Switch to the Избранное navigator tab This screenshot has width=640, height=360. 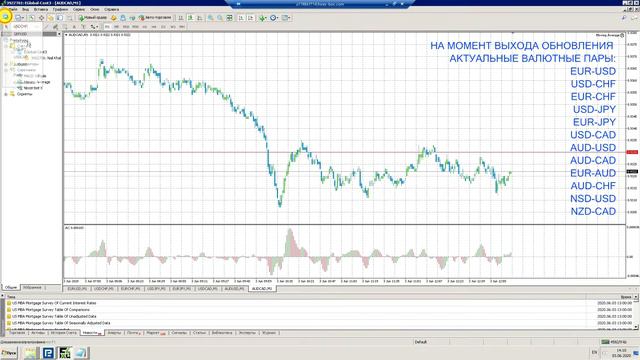[x=33, y=287]
